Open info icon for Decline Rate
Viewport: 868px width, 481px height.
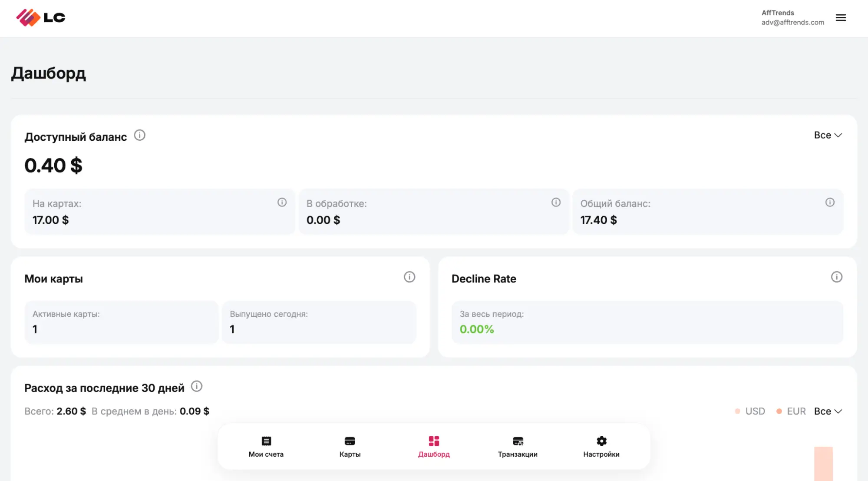(837, 277)
